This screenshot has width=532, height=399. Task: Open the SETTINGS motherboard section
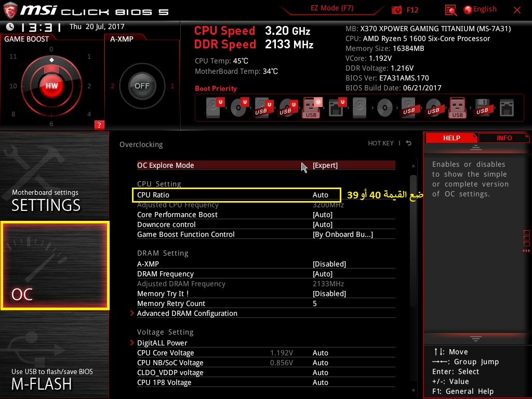(54, 176)
